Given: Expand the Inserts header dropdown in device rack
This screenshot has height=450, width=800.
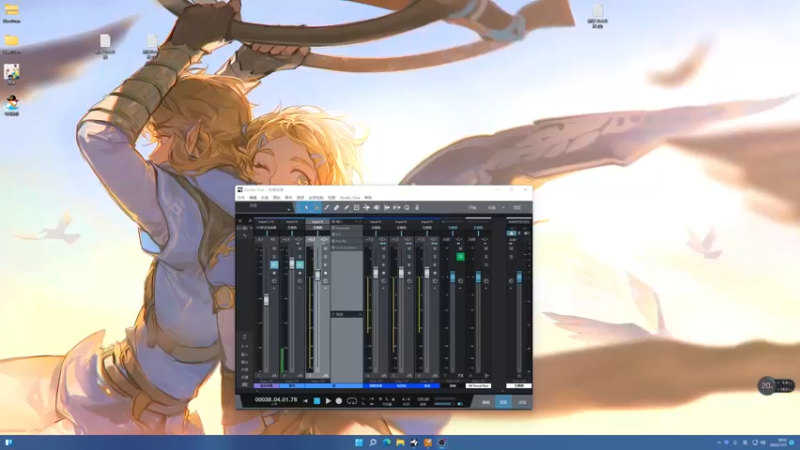Looking at the screenshot, I should coord(357,222).
